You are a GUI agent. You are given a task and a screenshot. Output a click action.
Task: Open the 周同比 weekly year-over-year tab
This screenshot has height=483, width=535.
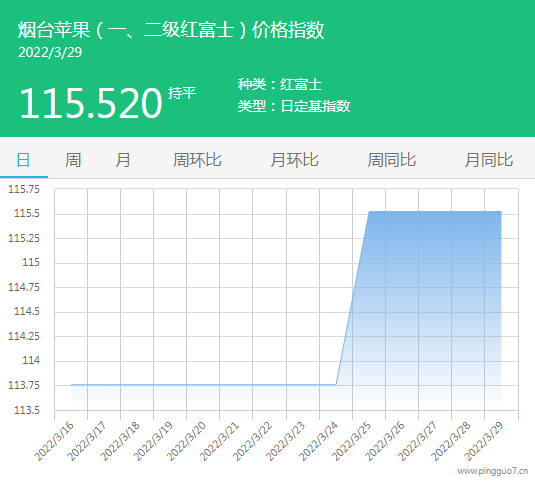point(392,160)
